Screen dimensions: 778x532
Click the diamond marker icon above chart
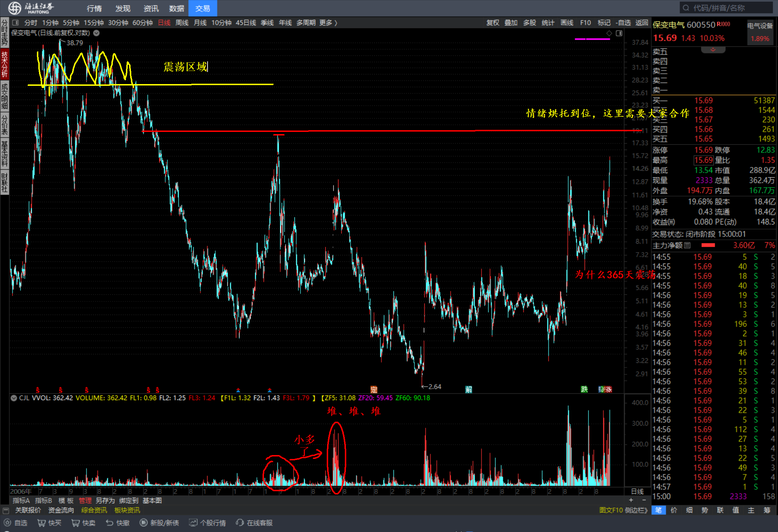[609, 33]
